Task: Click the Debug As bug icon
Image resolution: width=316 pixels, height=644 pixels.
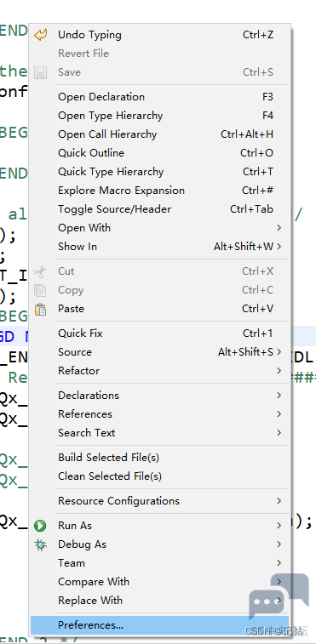Action: tap(40, 544)
